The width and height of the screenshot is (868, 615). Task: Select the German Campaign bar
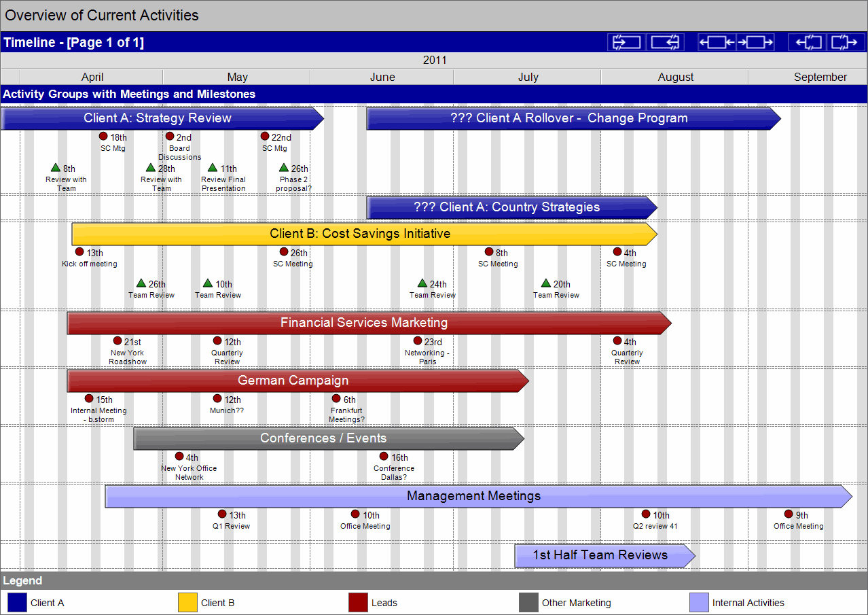point(297,381)
